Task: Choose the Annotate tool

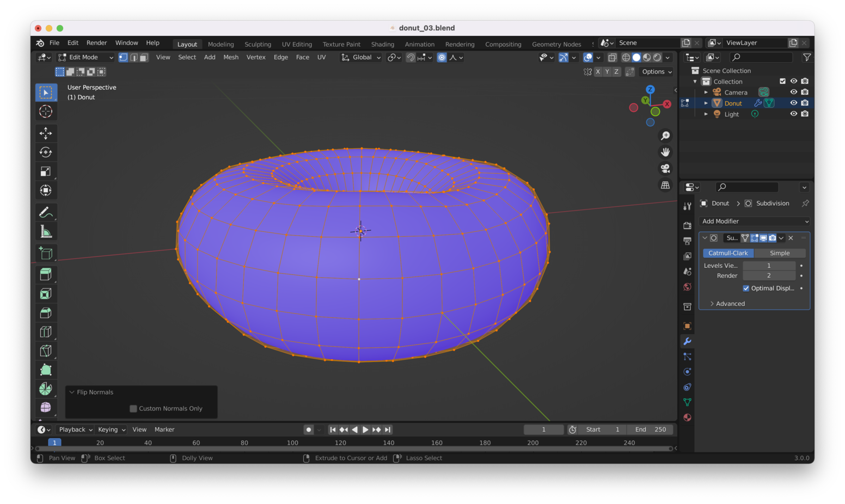Action: coord(46,212)
